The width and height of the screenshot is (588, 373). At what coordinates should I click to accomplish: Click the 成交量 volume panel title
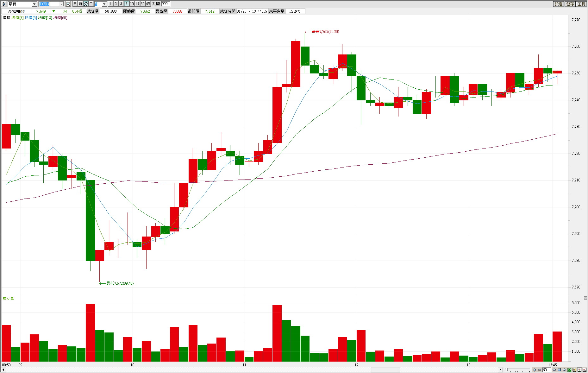pyautogui.click(x=8, y=299)
